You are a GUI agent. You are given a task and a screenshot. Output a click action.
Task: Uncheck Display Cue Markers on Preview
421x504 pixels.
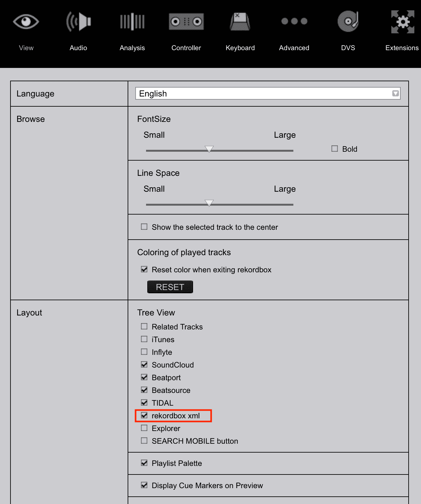[144, 485]
